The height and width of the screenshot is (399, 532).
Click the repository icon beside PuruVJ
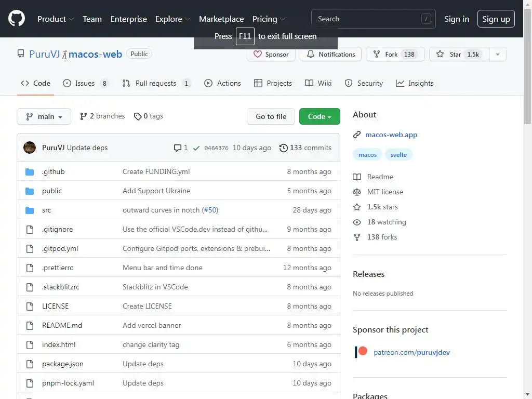click(x=21, y=54)
